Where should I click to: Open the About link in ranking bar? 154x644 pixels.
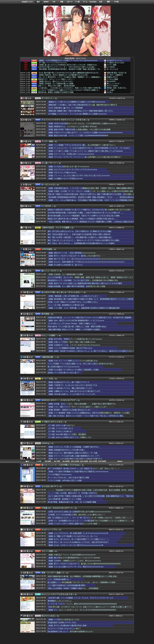(x=120, y=461)
